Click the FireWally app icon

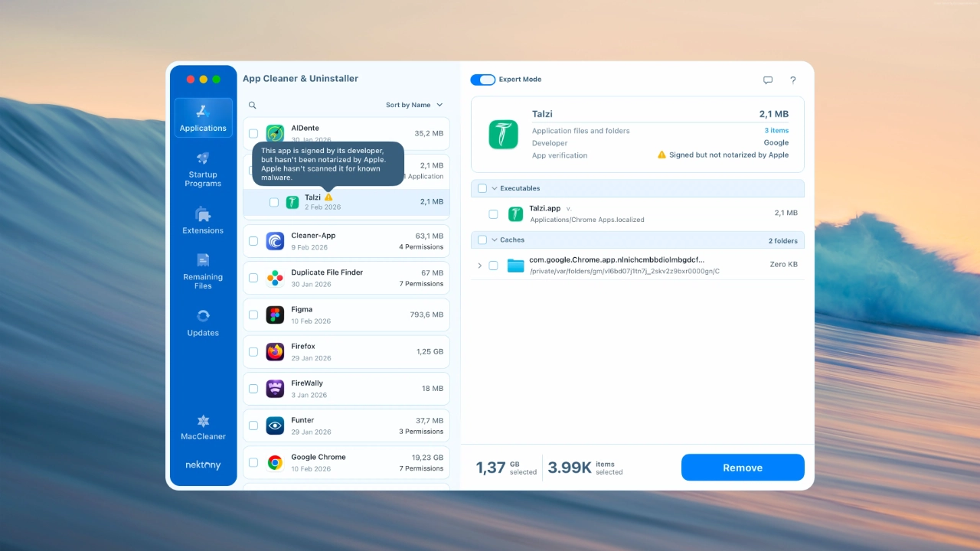click(275, 389)
